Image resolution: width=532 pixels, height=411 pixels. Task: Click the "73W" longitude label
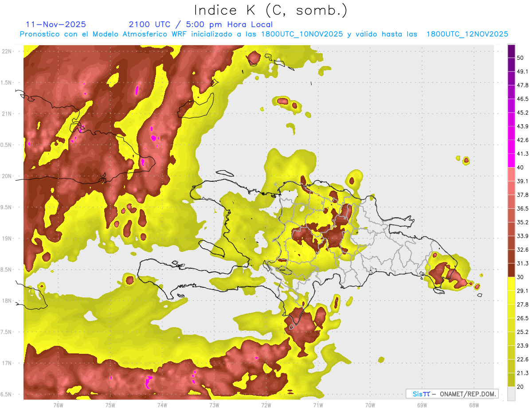tap(214, 405)
